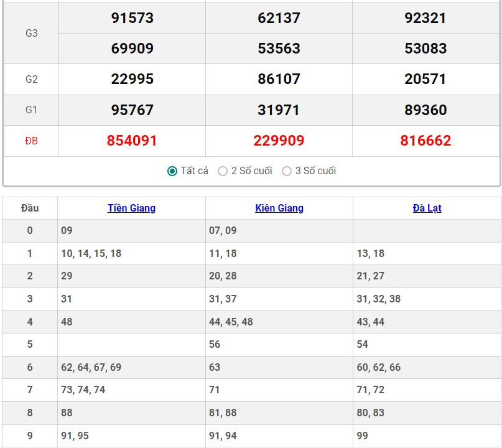
Task: Click the special prize number 854091
Action: [132, 141]
